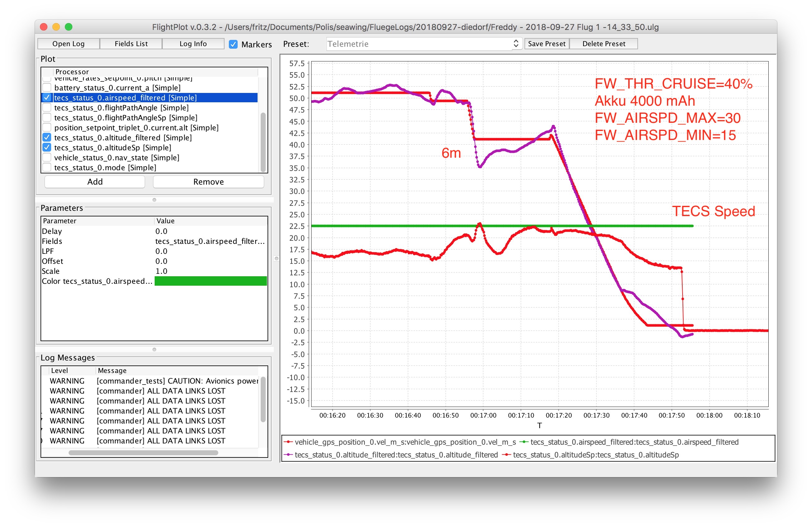Enable vehicle_status_0.nav_state plot checkbox

(47, 157)
